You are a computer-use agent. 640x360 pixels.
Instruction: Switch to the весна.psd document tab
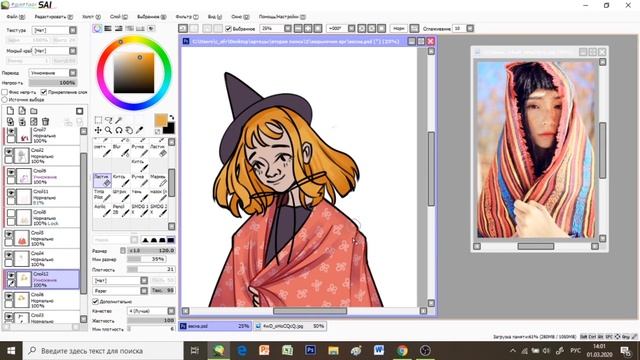pos(215,326)
